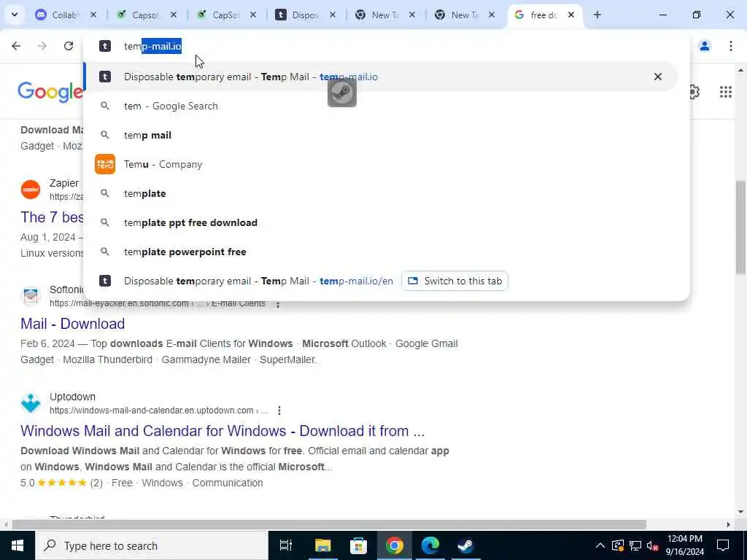Remove the temp-mail.io suggestion with X
The height and width of the screenshot is (560, 747).
[x=658, y=77]
